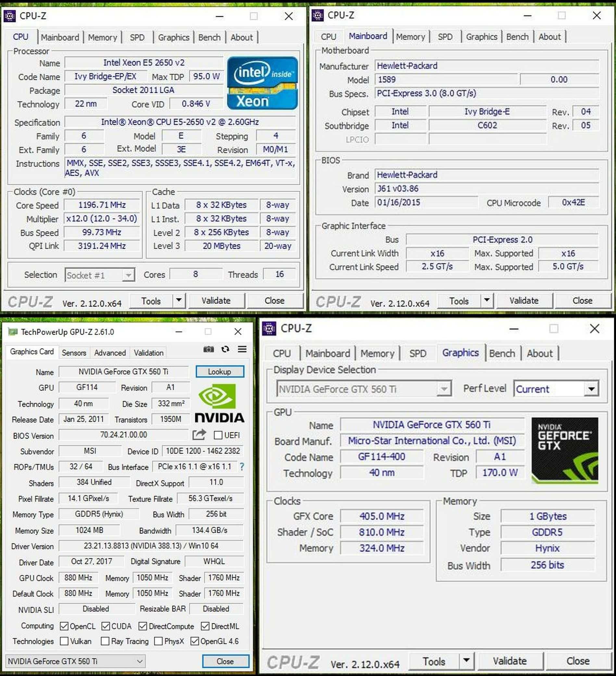616x676 pixels.
Task: Toggle the CUDA checkbox
Action: click(105, 626)
